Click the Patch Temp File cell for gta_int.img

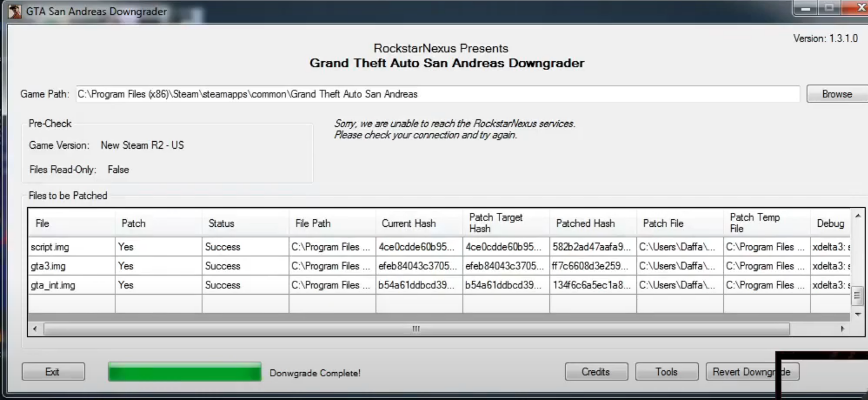point(767,285)
